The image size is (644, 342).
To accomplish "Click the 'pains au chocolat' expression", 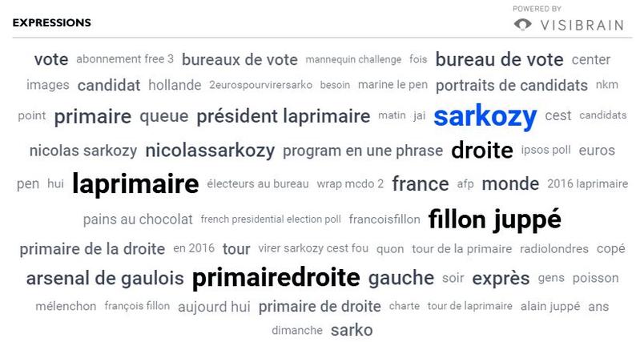I will pyautogui.click(x=138, y=219).
